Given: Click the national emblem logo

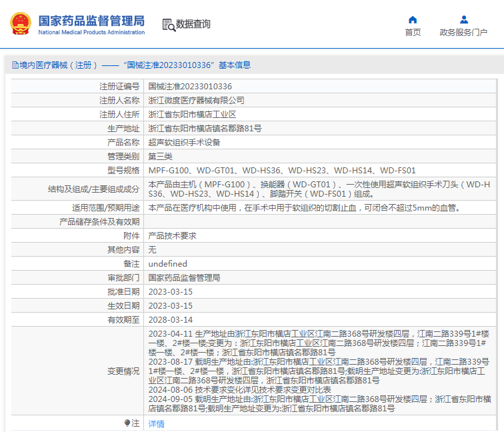Looking at the screenshot, I should [x=21, y=23].
